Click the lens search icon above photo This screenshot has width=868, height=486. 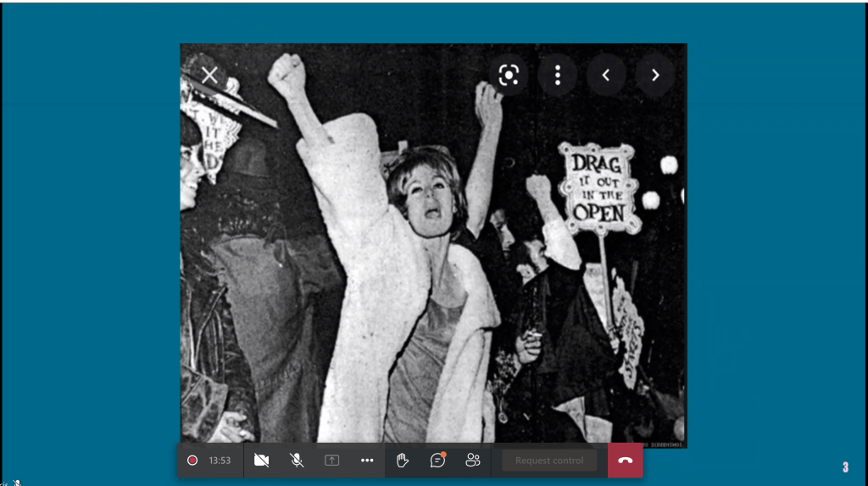509,75
